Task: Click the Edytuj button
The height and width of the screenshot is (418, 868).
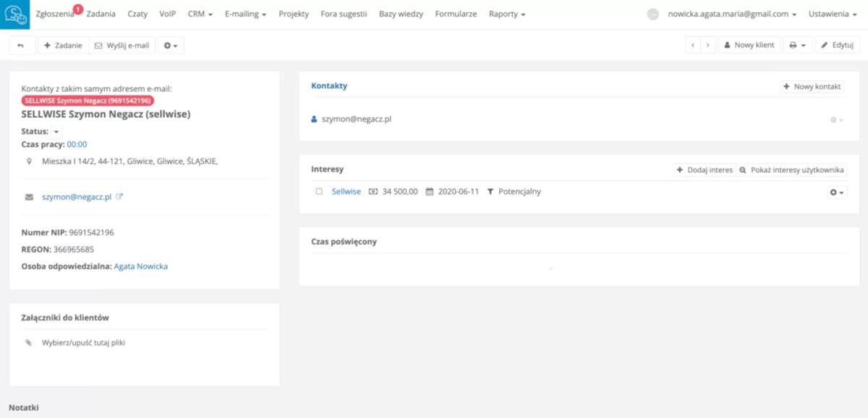Action: (x=837, y=45)
